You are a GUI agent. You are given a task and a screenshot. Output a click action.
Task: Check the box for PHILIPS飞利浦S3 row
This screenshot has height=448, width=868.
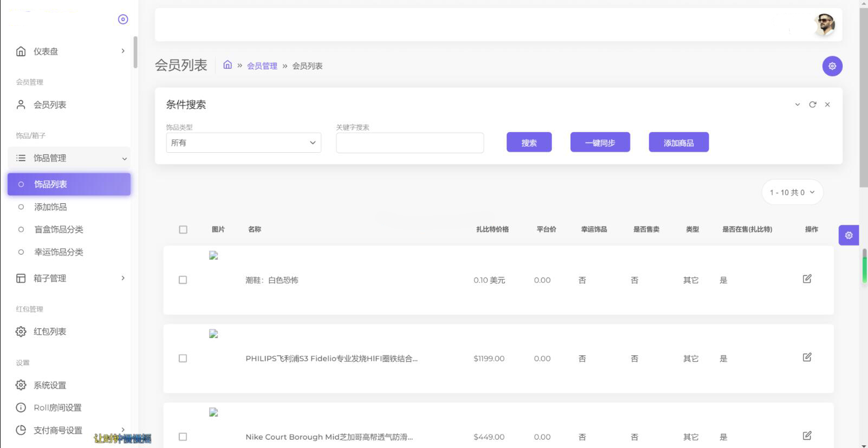[183, 359]
